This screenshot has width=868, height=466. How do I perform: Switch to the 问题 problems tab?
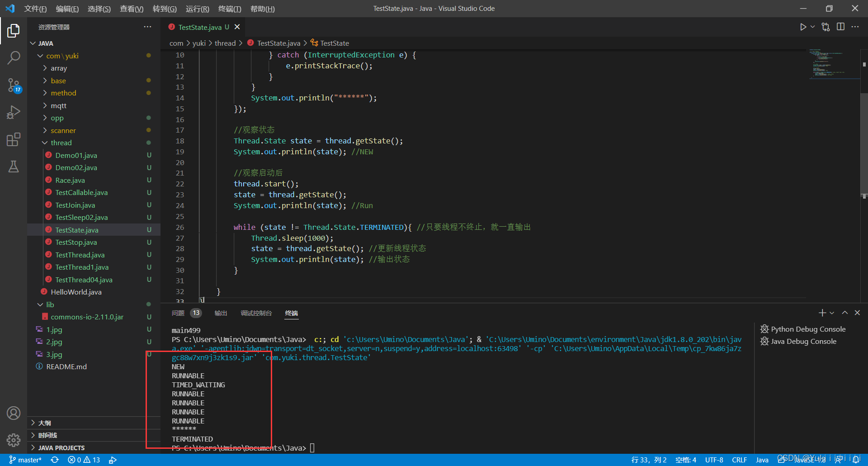click(186, 313)
